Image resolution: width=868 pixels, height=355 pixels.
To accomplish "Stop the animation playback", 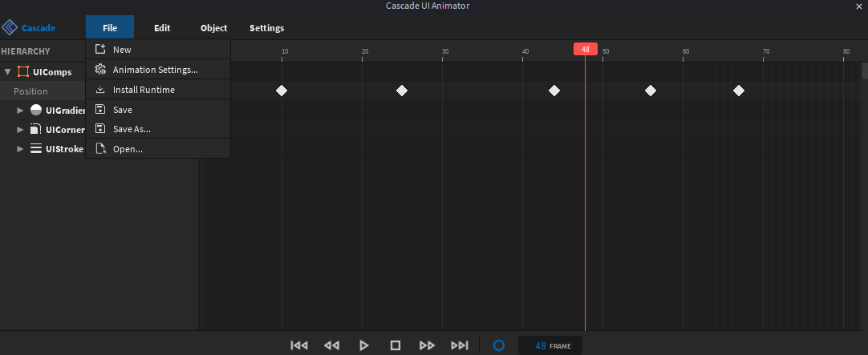I will point(395,345).
